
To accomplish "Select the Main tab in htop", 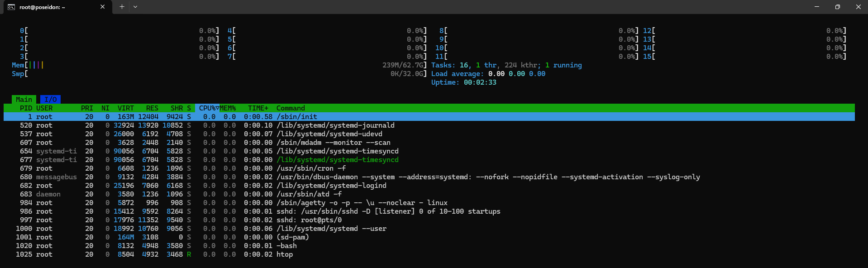I will coord(24,100).
